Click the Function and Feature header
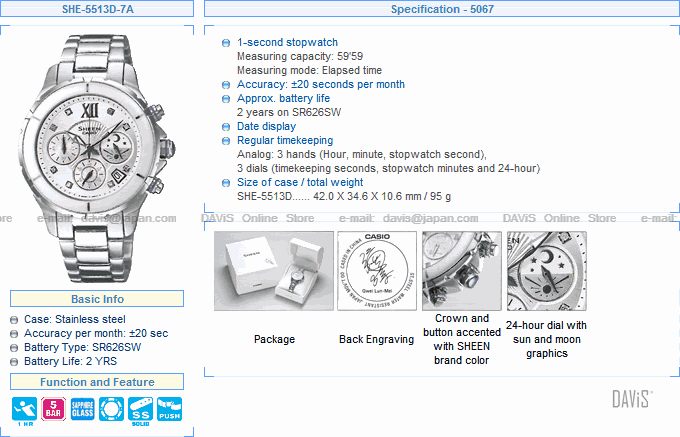Viewport: 680px width, 437px height. pos(97,382)
